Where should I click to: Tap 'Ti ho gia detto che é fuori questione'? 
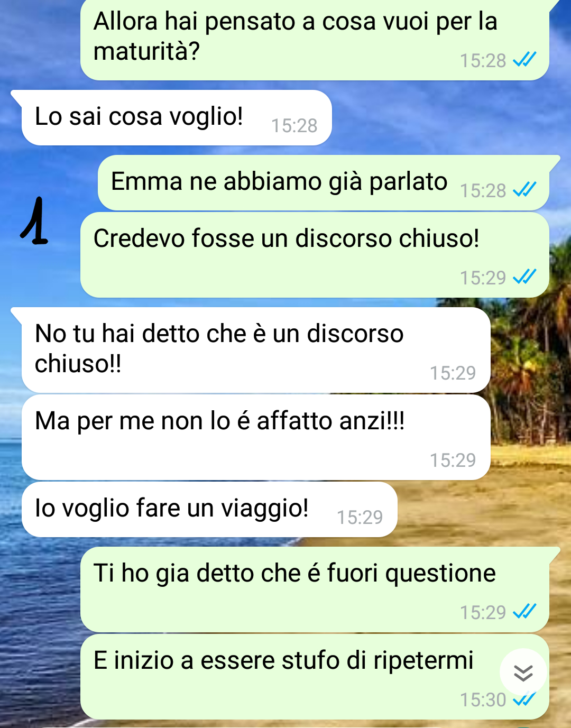[315, 589]
